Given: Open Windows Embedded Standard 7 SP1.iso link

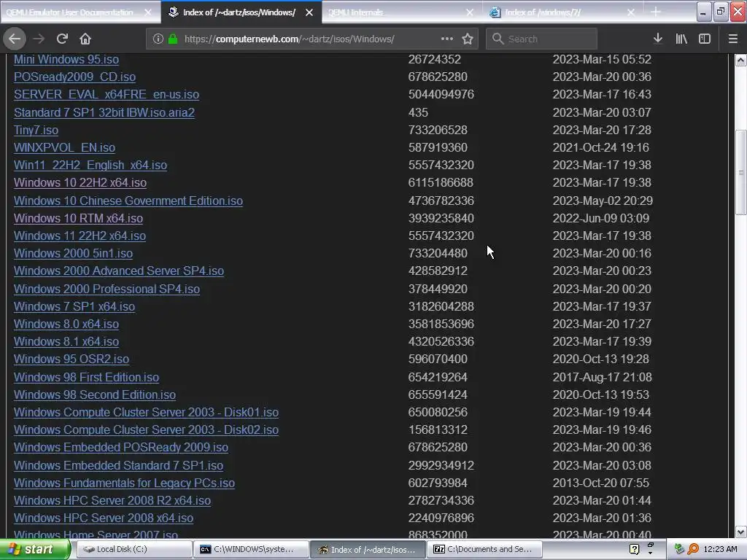Looking at the screenshot, I should (x=118, y=465).
